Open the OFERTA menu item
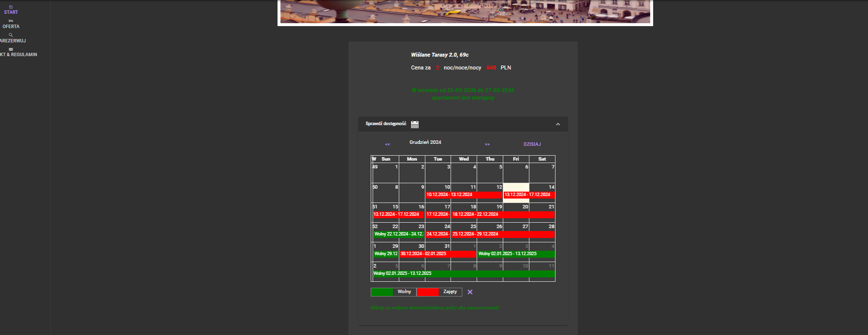Image resolution: width=868 pixels, height=335 pixels. [x=11, y=27]
